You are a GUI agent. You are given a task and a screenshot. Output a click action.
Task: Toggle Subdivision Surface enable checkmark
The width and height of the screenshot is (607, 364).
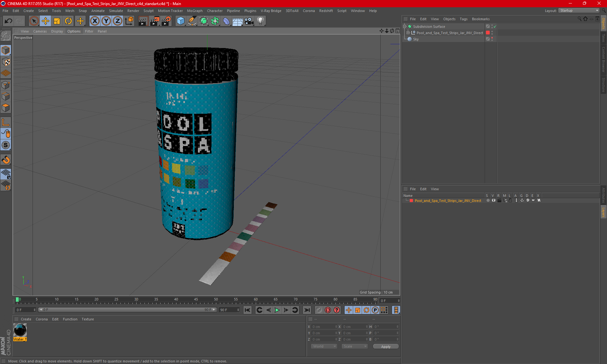coord(495,27)
